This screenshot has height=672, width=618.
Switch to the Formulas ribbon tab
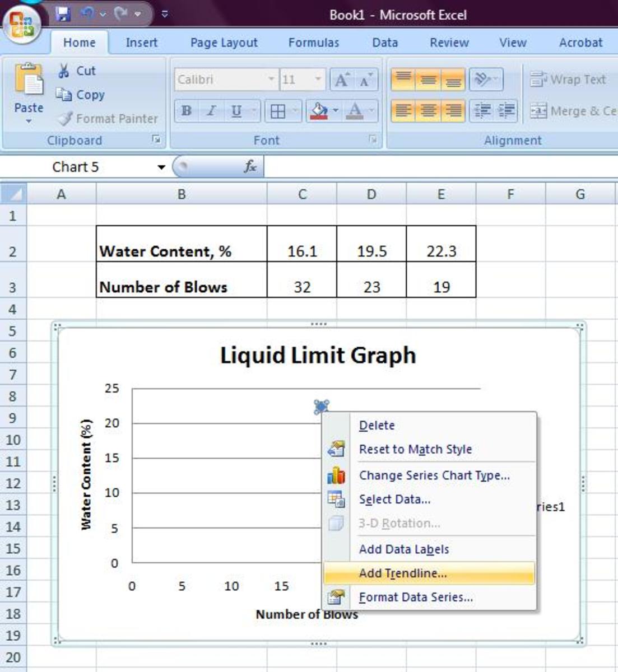click(x=313, y=43)
